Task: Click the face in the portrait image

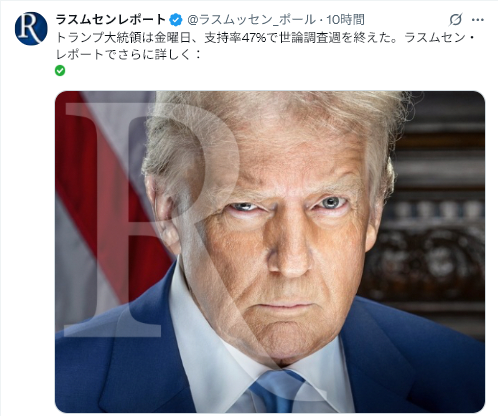Action: coord(280,240)
